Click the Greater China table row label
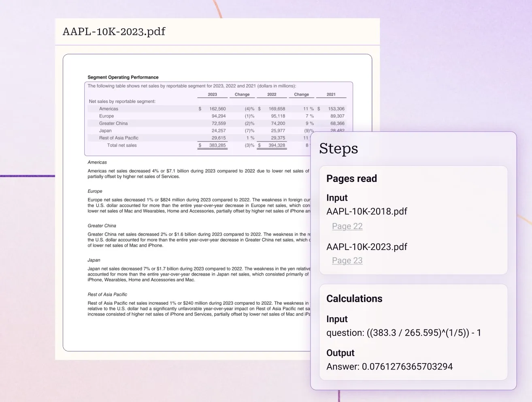Image resolution: width=532 pixels, height=402 pixels. (x=113, y=124)
